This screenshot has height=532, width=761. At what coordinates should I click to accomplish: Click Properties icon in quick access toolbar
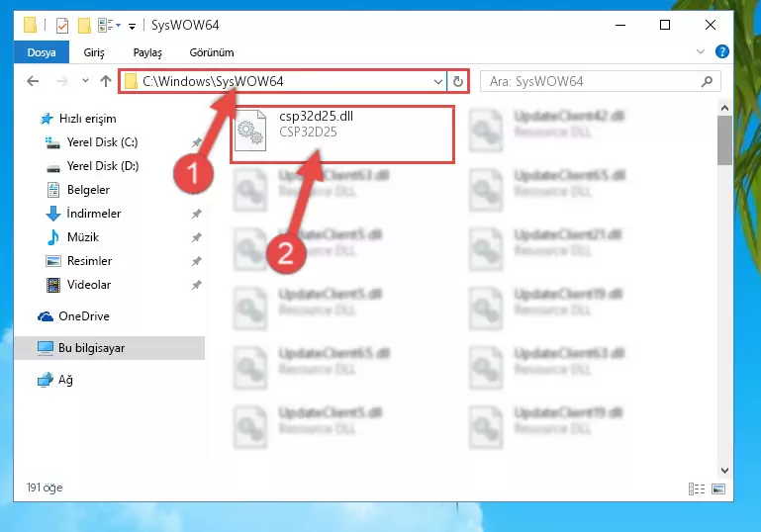(x=62, y=26)
